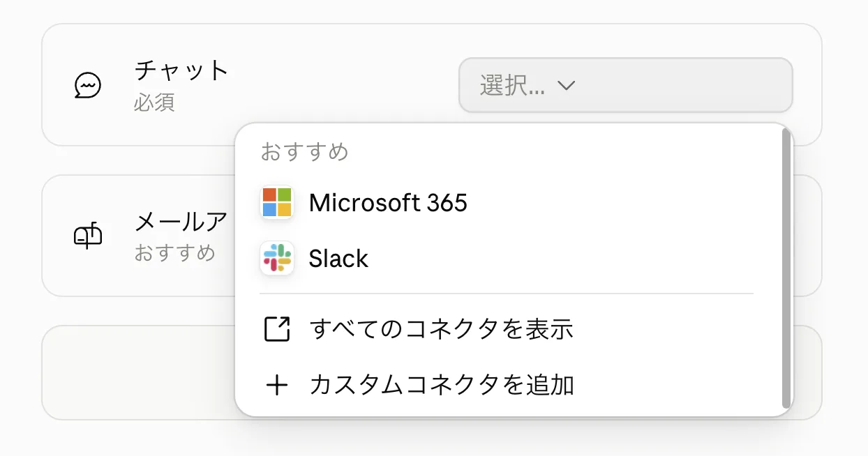Screen dimensions: 868x456
Task: Click the Slack logo icon
Action: (277, 259)
